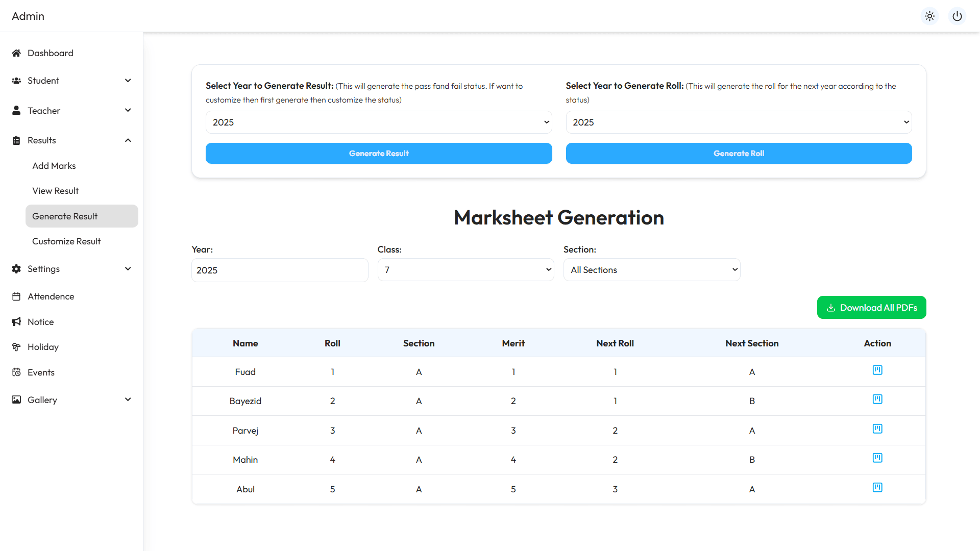
Task: Click the Student group icon
Action: click(16, 81)
